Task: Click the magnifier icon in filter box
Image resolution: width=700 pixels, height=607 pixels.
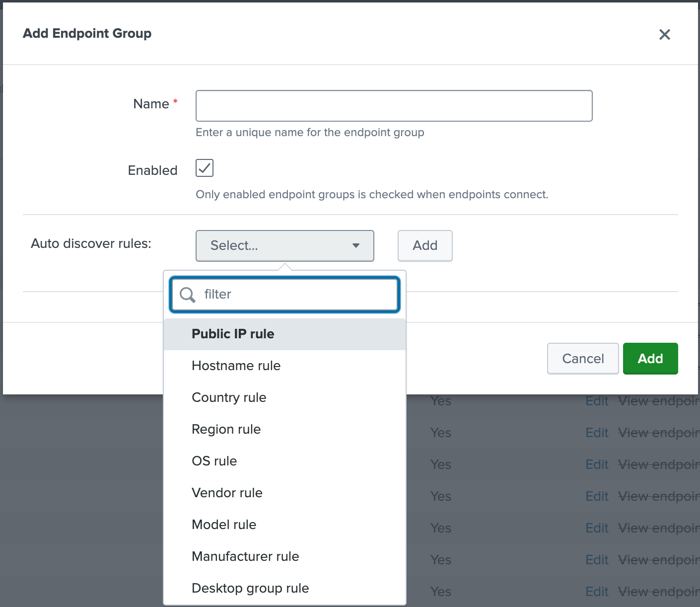Action: [187, 295]
